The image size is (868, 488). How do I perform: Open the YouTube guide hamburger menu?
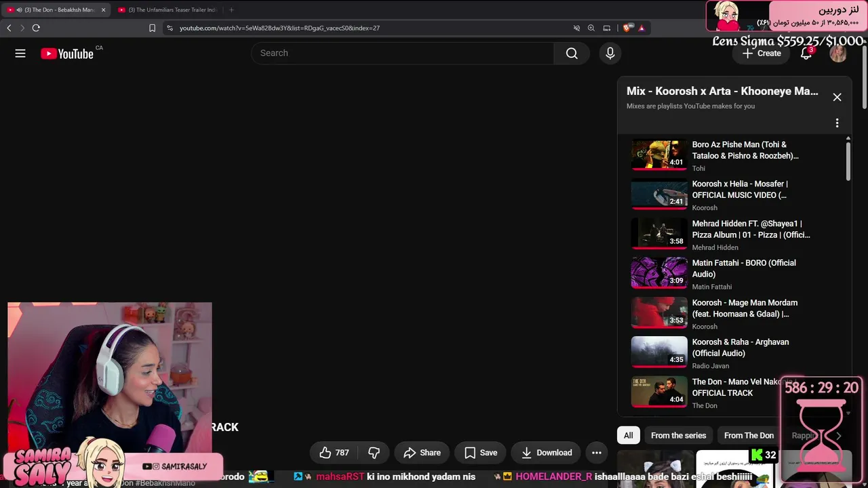(20, 54)
